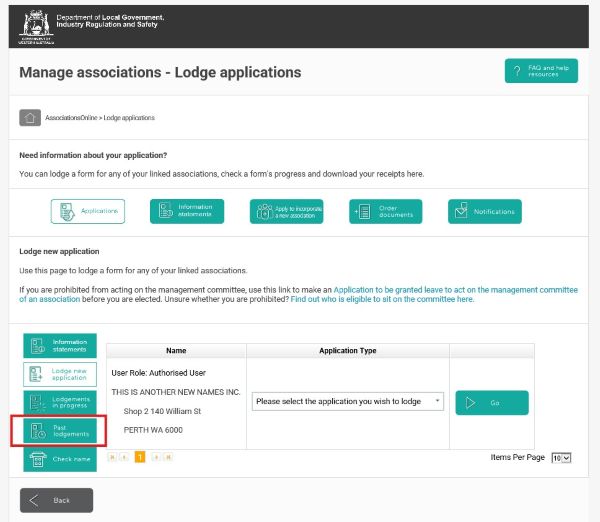The width and height of the screenshot is (600, 522).
Task: Click the home icon in breadcrumb
Action: point(30,117)
